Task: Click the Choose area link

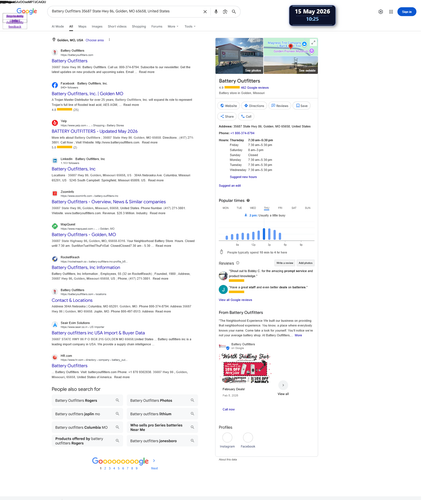Action: [x=96, y=41]
